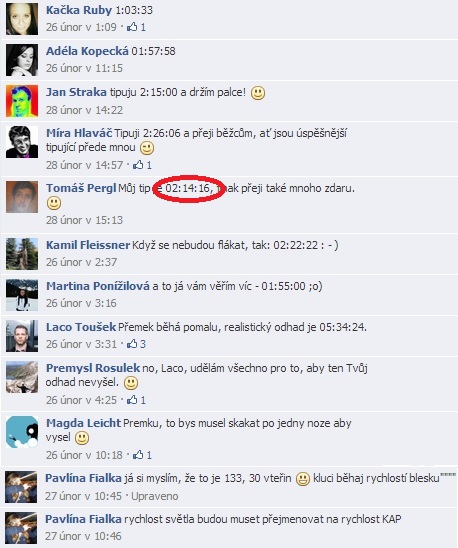Open Adéla Kopecká's profile picture

[x=22, y=60]
